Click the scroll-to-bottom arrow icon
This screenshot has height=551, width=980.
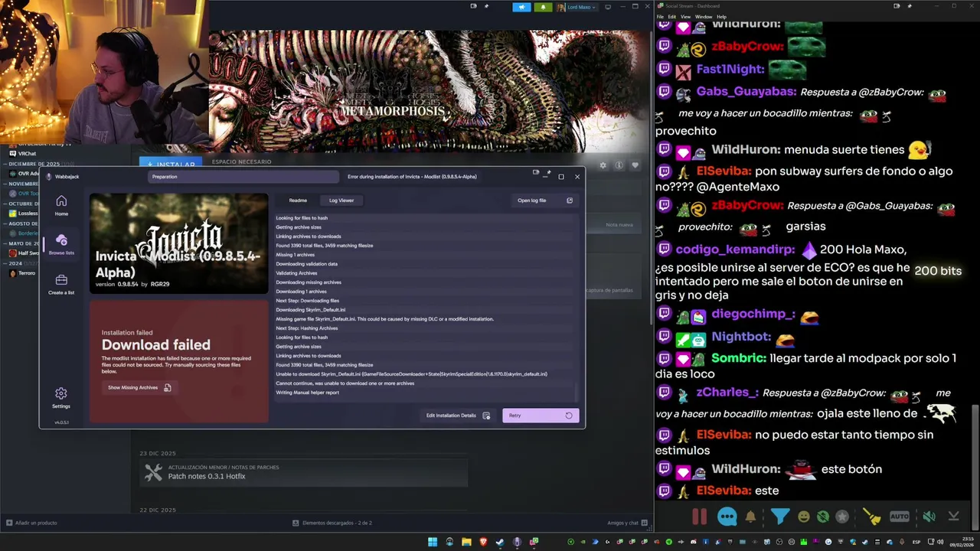coord(953,517)
